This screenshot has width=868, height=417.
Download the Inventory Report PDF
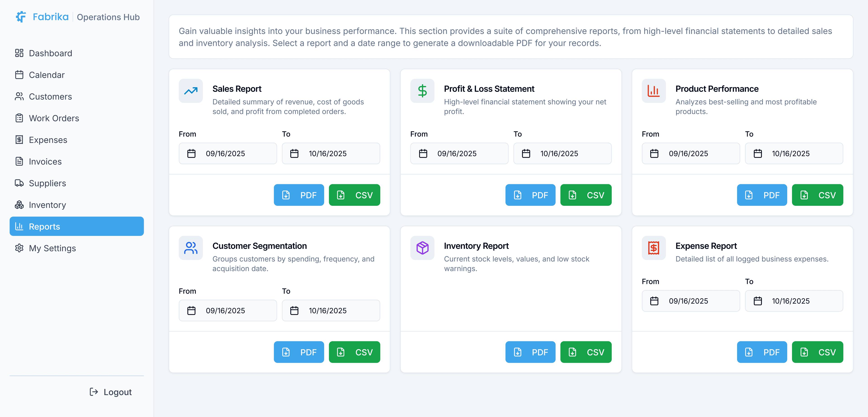tap(530, 352)
